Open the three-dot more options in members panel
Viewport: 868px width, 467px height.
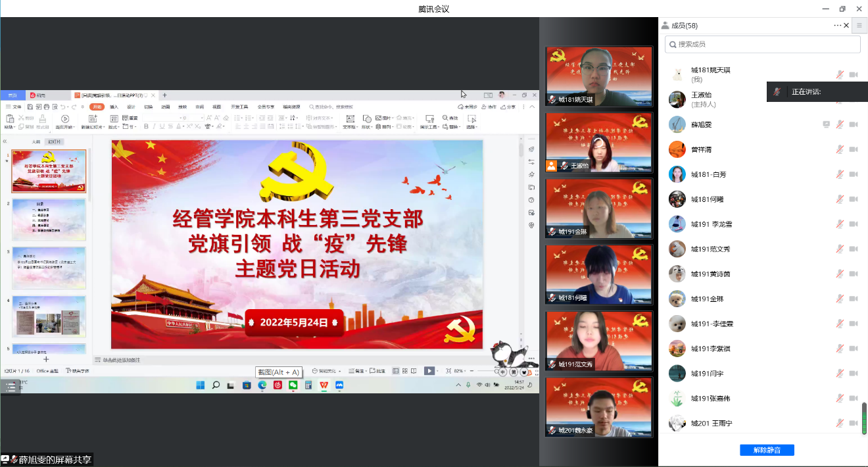pyautogui.click(x=837, y=26)
